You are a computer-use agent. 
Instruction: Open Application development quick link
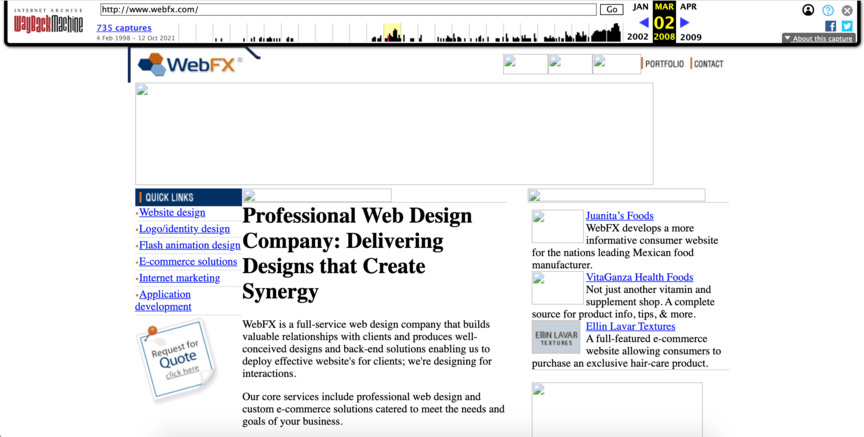pos(164,300)
